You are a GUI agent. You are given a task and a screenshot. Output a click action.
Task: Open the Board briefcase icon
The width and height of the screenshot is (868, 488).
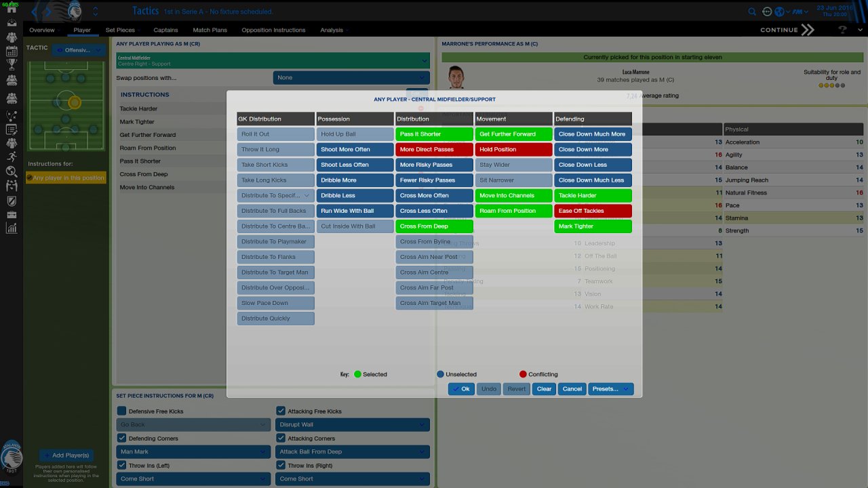pos(12,214)
